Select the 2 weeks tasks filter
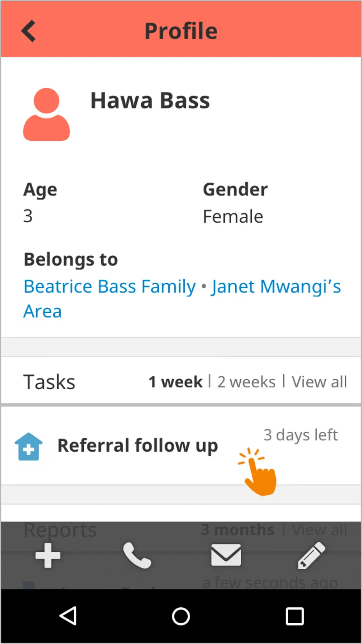The height and width of the screenshot is (644, 362). [x=246, y=382]
